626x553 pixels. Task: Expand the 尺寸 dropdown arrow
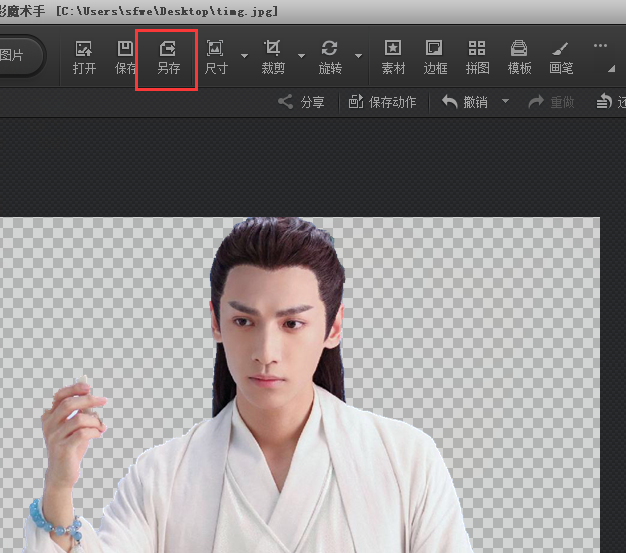(244, 56)
